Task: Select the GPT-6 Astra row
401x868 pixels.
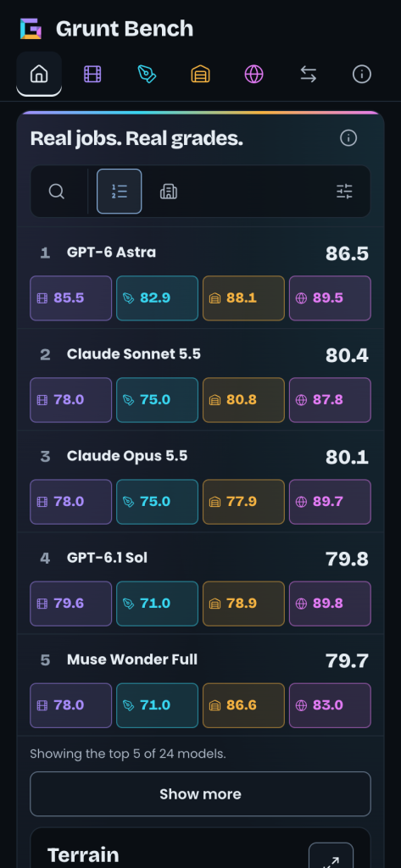Action: coord(200,278)
